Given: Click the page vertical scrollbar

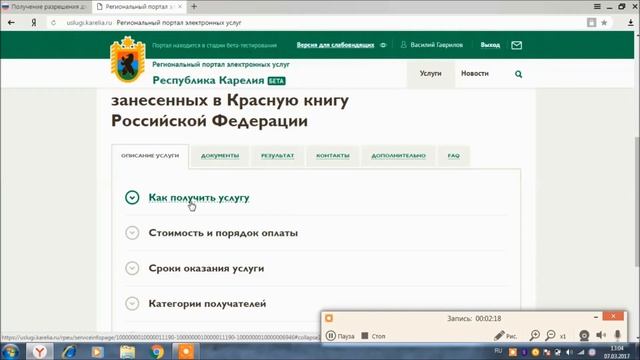Looking at the screenshot, I should [637, 202].
